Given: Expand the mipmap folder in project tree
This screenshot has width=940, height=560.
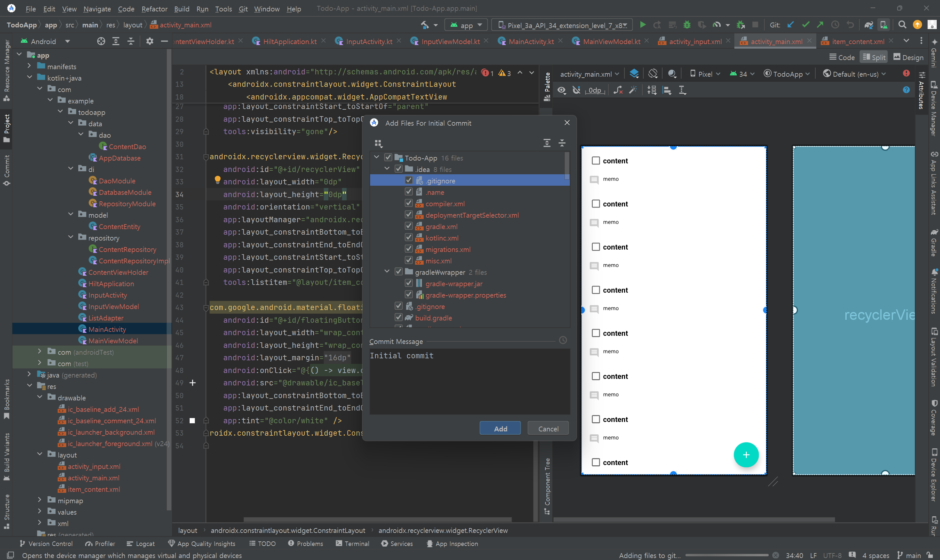Looking at the screenshot, I should (39, 500).
